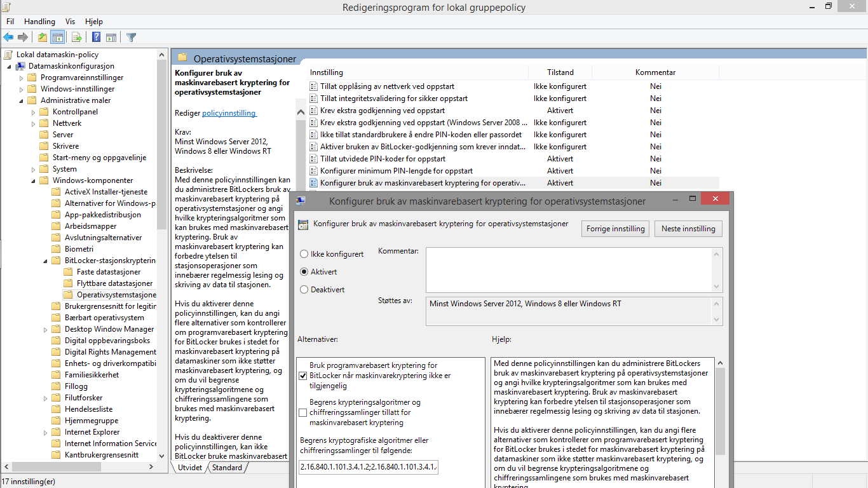The width and height of the screenshot is (868, 488).
Task: Open the Handling menu
Action: pyautogui.click(x=39, y=22)
